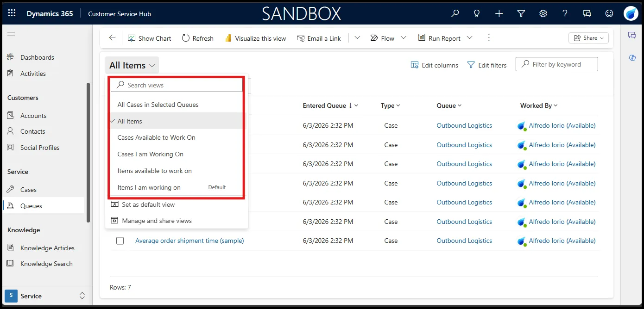Click the plus quick create icon

pyautogui.click(x=499, y=13)
